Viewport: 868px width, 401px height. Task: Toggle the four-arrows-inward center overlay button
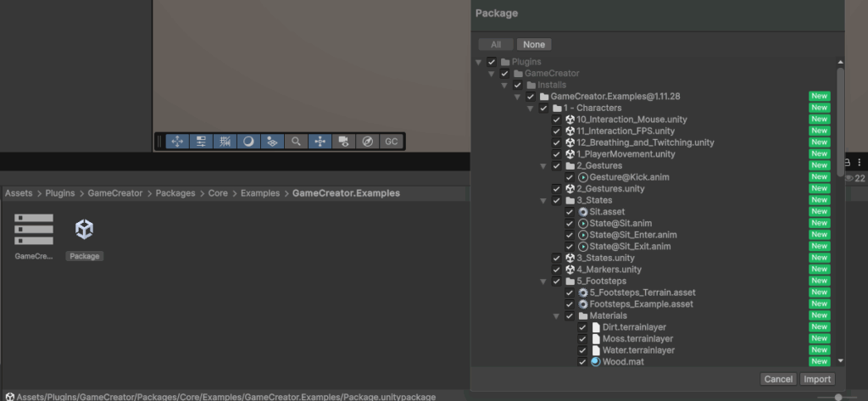(x=320, y=142)
